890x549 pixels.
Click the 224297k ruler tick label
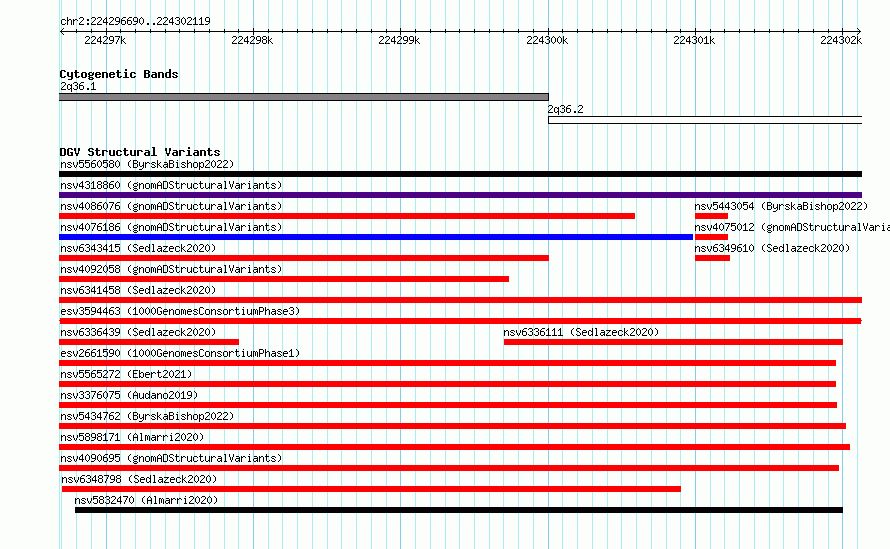(105, 40)
